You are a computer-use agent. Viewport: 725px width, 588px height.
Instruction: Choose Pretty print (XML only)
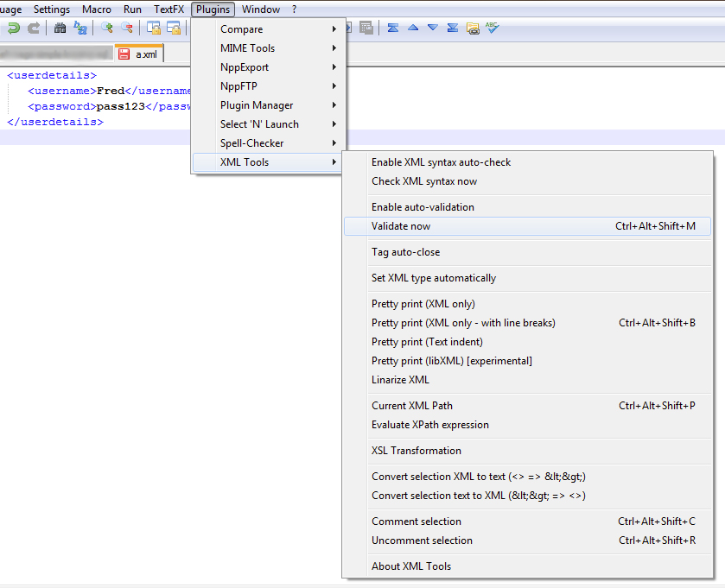coord(423,304)
